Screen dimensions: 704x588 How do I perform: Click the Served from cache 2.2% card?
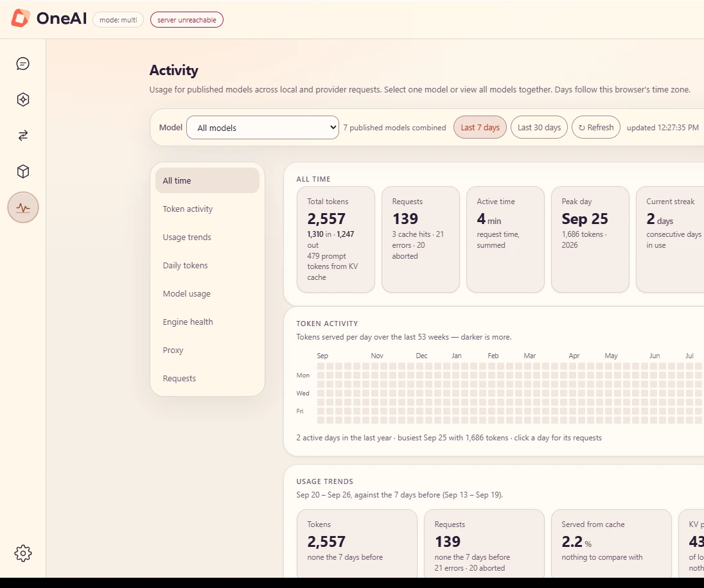coord(612,543)
